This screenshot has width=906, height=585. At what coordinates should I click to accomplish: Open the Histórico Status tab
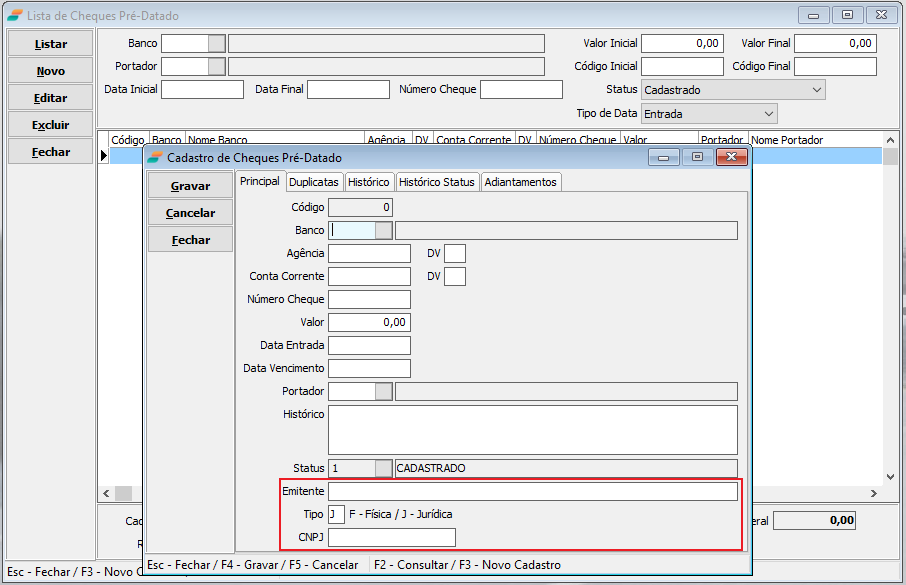click(437, 182)
